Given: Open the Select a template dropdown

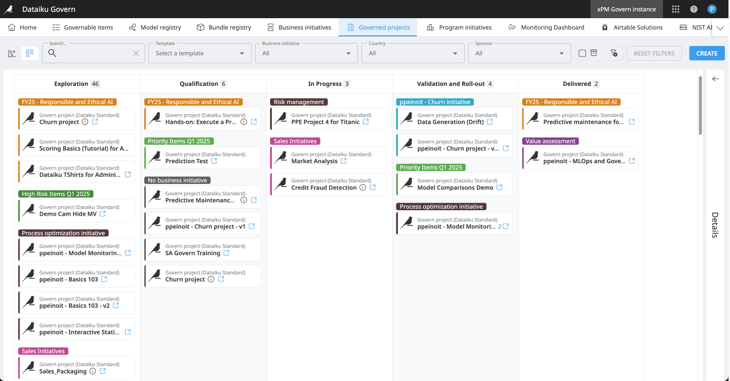Looking at the screenshot, I should point(200,53).
